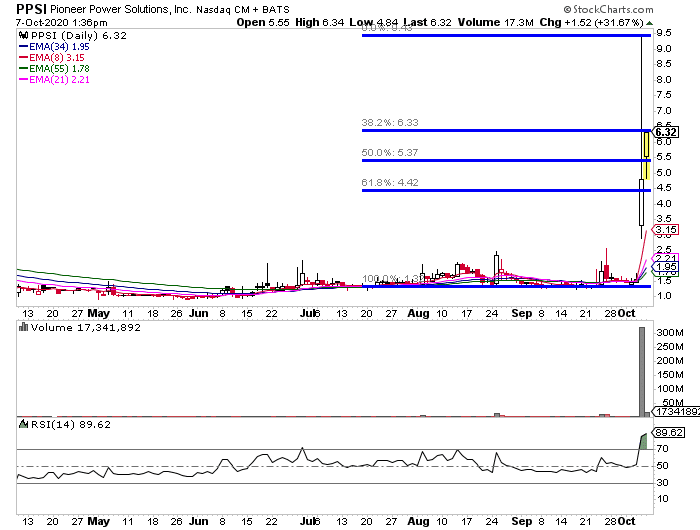Click the candlestick icon beside PPSI (Daily)
Viewport: 700px width, 530px height.
(x=23, y=35)
